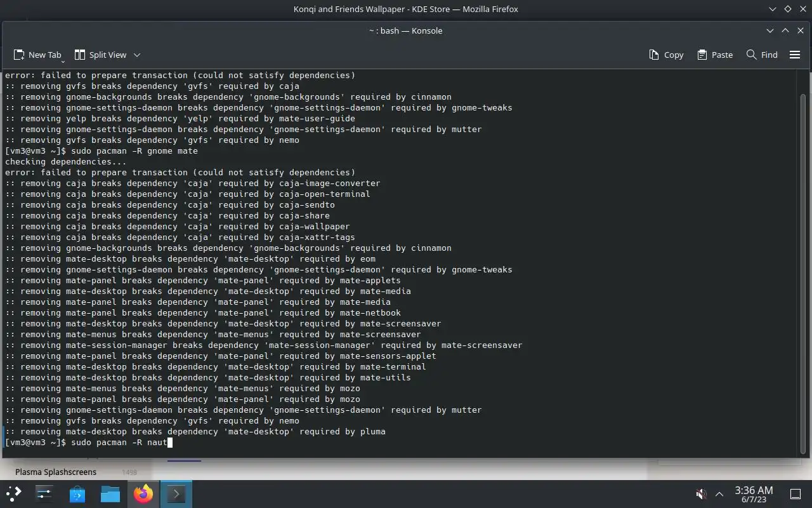Open Plasma Splashscreens link in Firefox
This screenshot has width=812, height=508.
pyautogui.click(x=56, y=472)
